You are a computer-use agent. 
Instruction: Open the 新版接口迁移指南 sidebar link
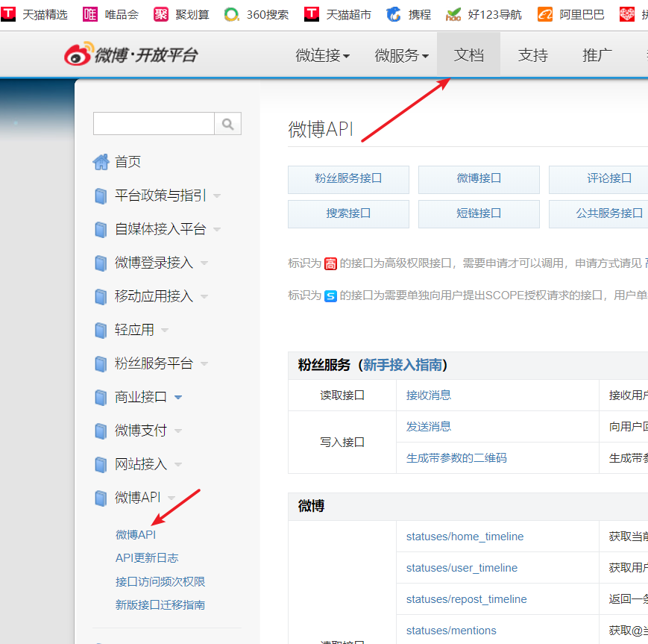[160, 604]
